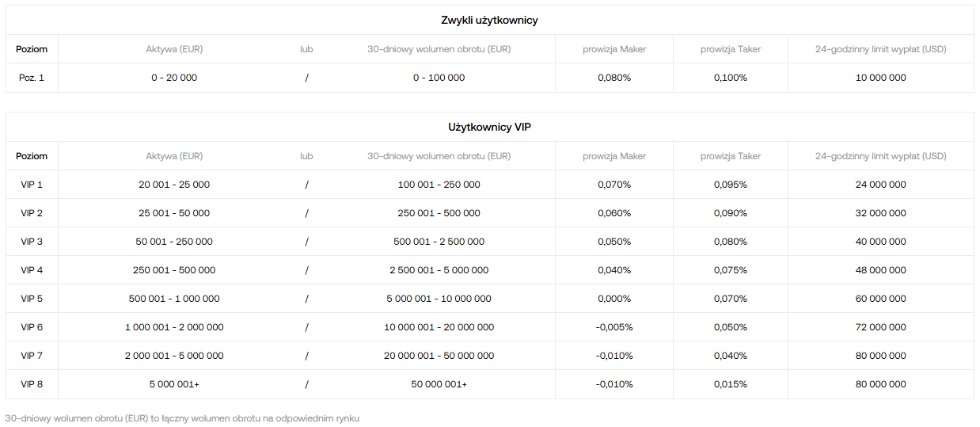Click the 0,080% Maker fee value
Viewport: 980px width, 427px height.
click(614, 78)
